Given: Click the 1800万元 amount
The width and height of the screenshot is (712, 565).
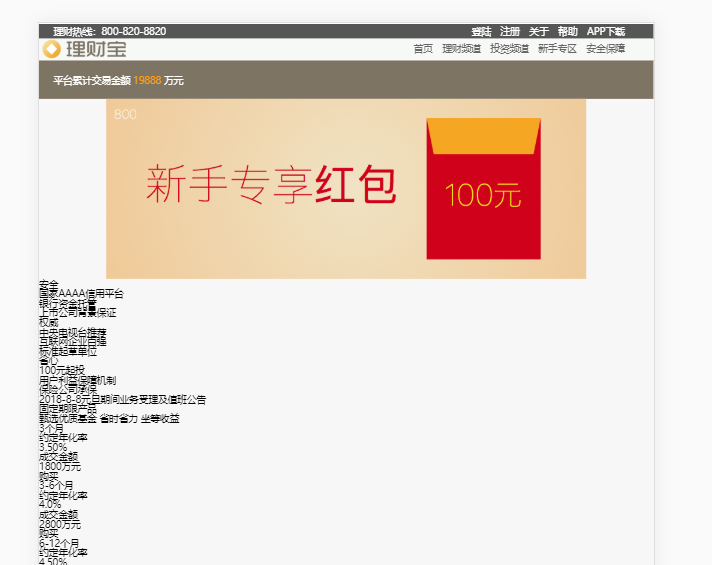Looking at the screenshot, I should (60, 467).
